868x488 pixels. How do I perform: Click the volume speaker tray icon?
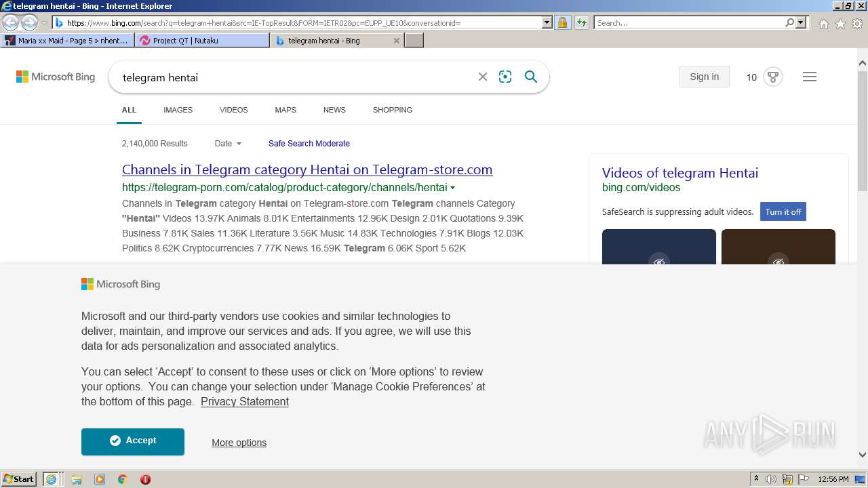coord(771,479)
